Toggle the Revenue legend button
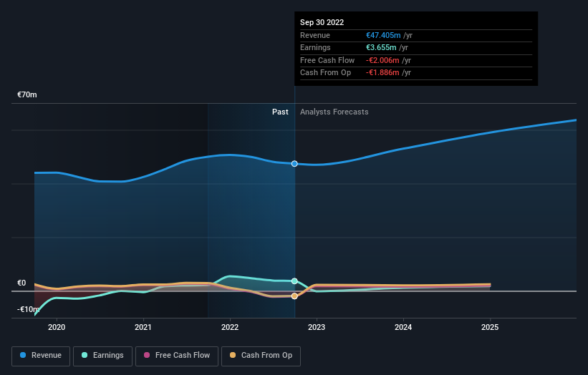The image size is (588, 375). 41,356
